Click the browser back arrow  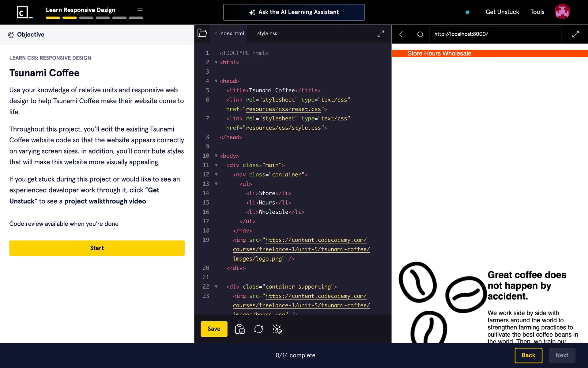pos(401,34)
